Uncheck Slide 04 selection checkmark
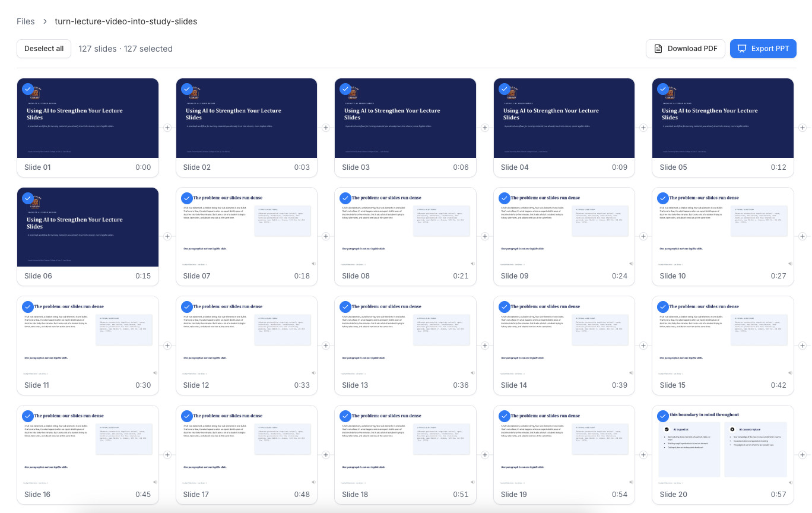Image resolution: width=812 pixels, height=513 pixels. 505,89
